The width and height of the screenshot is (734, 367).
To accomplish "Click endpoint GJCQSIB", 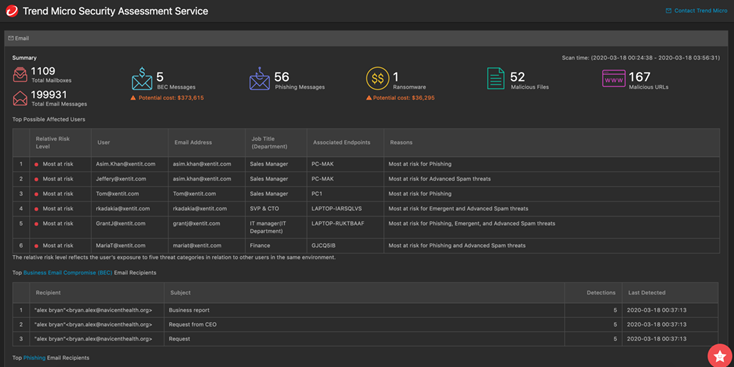I will (x=323, y=245).
